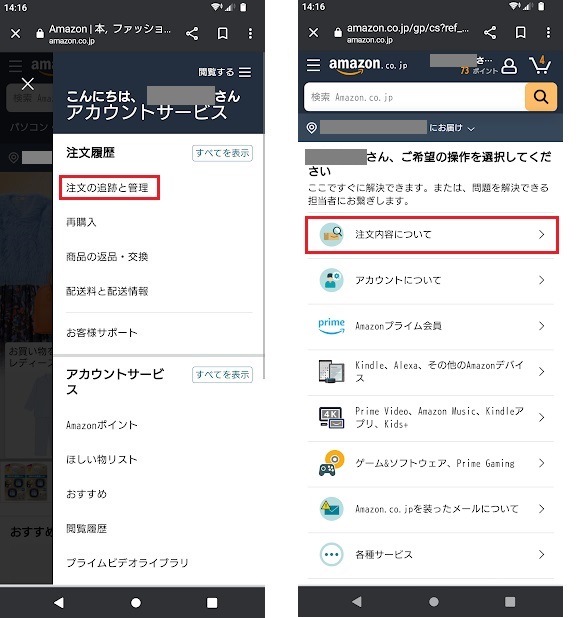The image size is (583, 618).
Task: Open 閲覧履歴
Action: 86,529
